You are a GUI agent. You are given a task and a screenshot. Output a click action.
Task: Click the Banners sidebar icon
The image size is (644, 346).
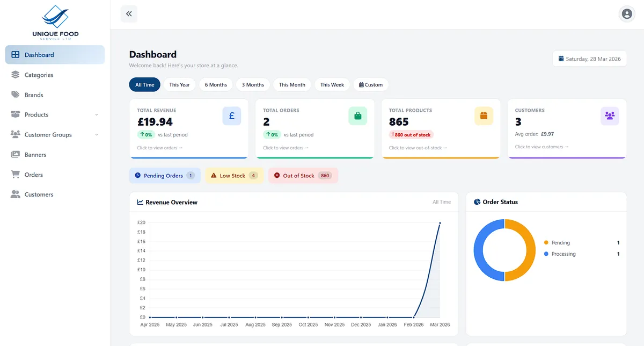(x=14, y=154)
